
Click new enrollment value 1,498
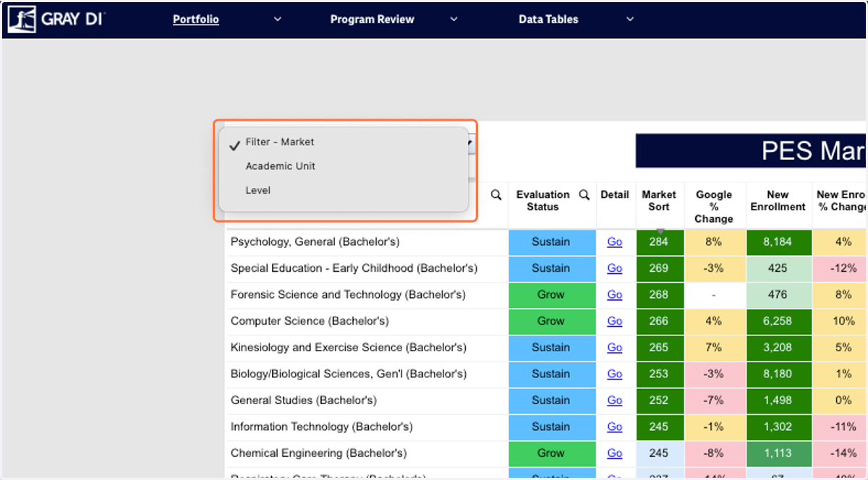pos(778,400)
